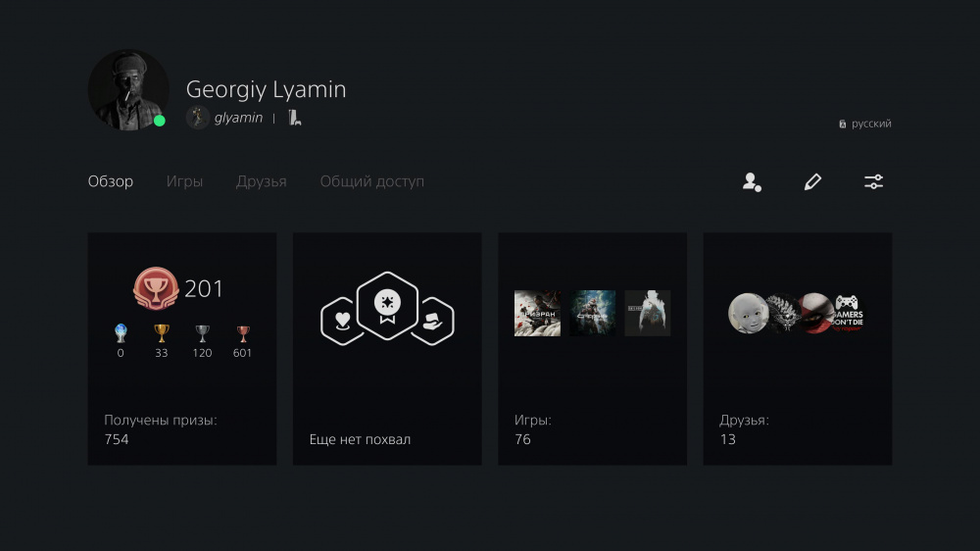Click the pencil icon to edit the profile
Screen dimensions: 980x551
click(x=812, y=182)
